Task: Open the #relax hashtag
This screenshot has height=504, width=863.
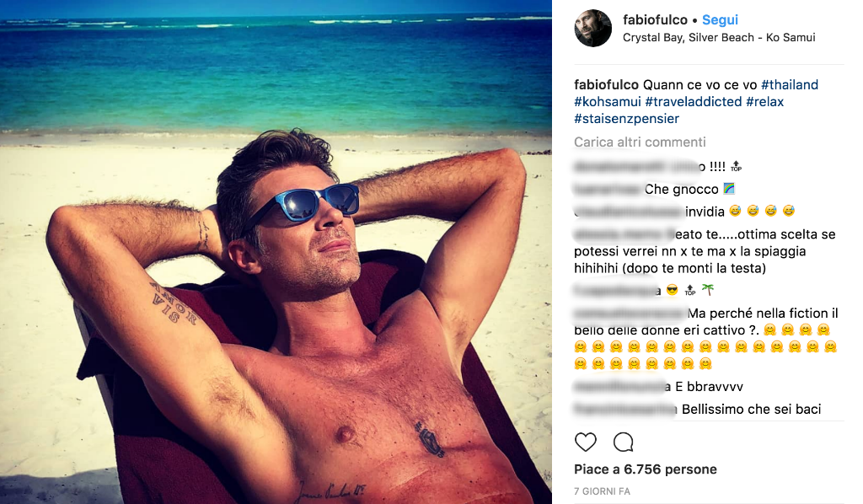Action: 765,102
